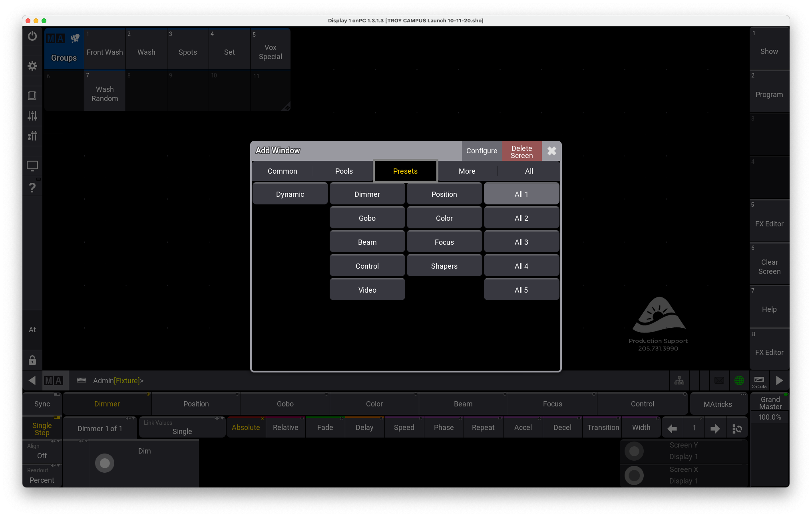The width and height of the screenshot is (812, 517).
Task: Expand the All window category
Action: [528, 171]
